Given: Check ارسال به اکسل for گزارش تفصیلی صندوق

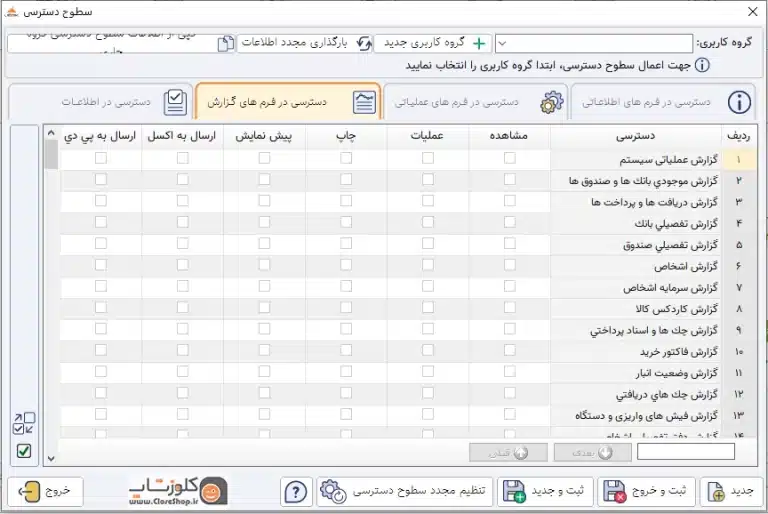Looking at the screenshot, I should [183, 243].
